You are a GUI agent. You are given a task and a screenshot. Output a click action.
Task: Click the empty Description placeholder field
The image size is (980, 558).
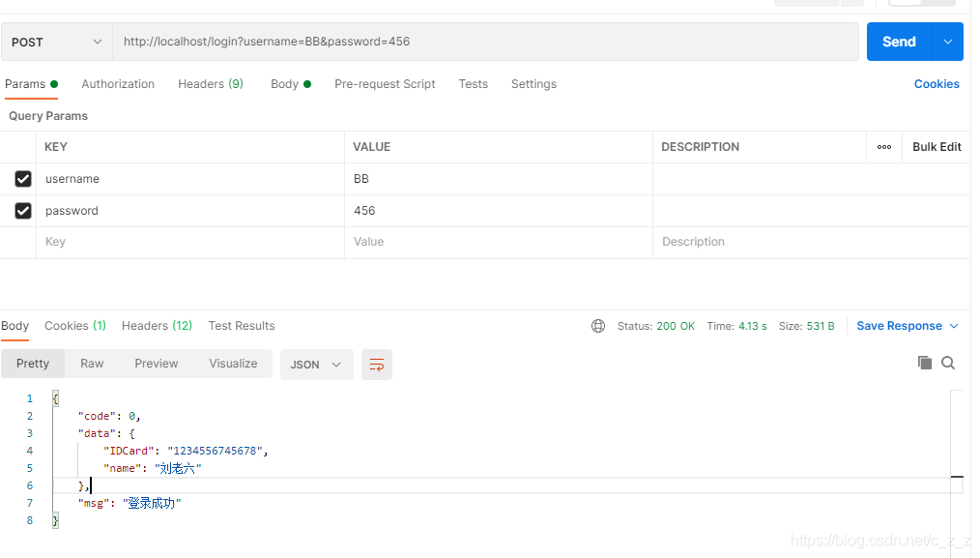811,242
